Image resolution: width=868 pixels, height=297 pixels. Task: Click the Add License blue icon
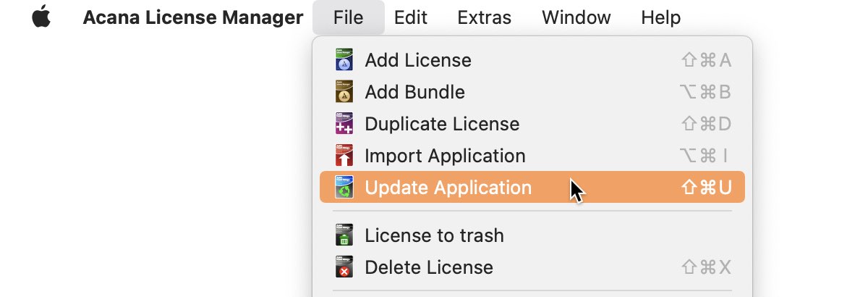coord(344,60)
